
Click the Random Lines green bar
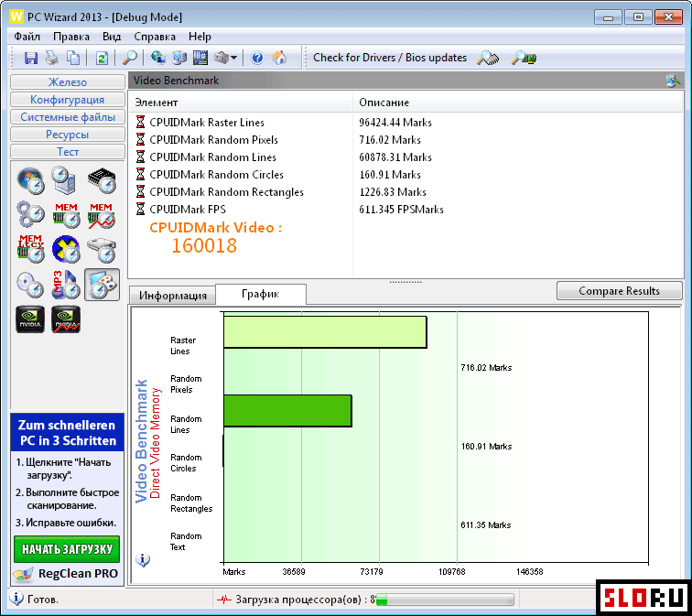coord(287,411)
